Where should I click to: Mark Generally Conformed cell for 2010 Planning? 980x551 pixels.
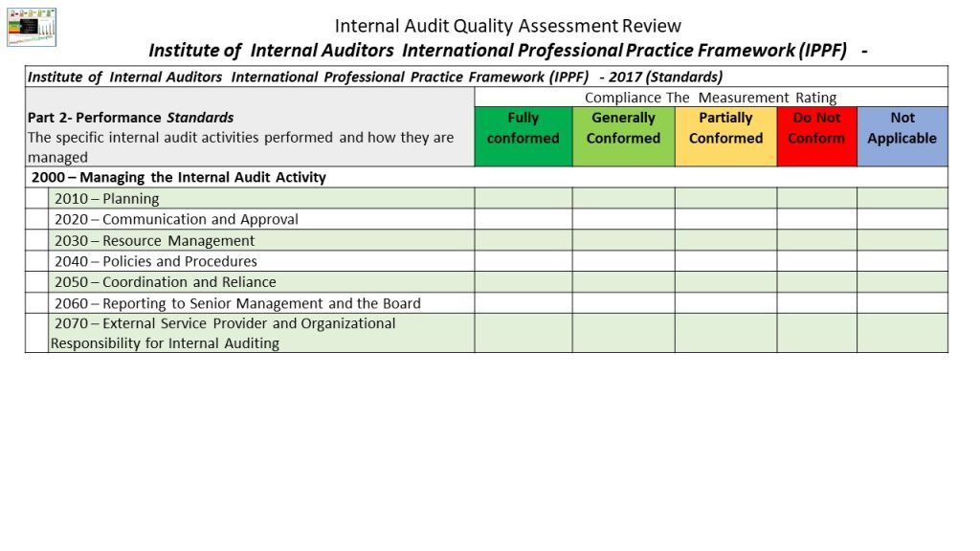[x=624, y=199]
